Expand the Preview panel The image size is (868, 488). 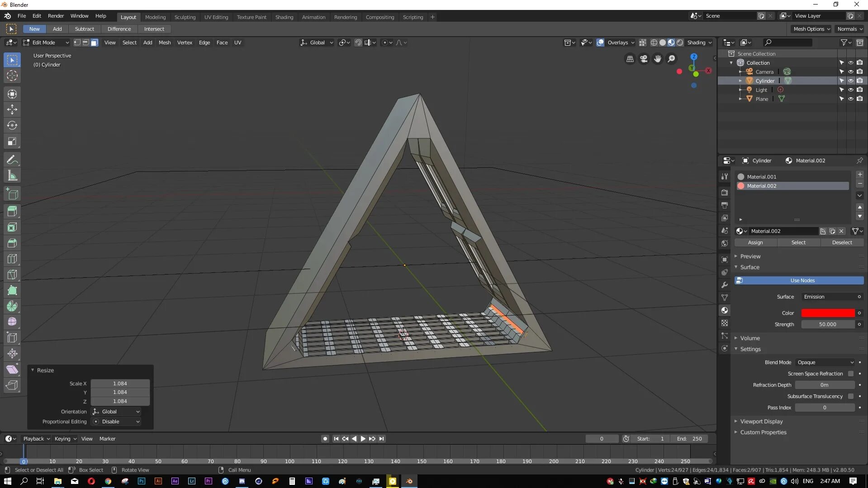coord(750,256)
